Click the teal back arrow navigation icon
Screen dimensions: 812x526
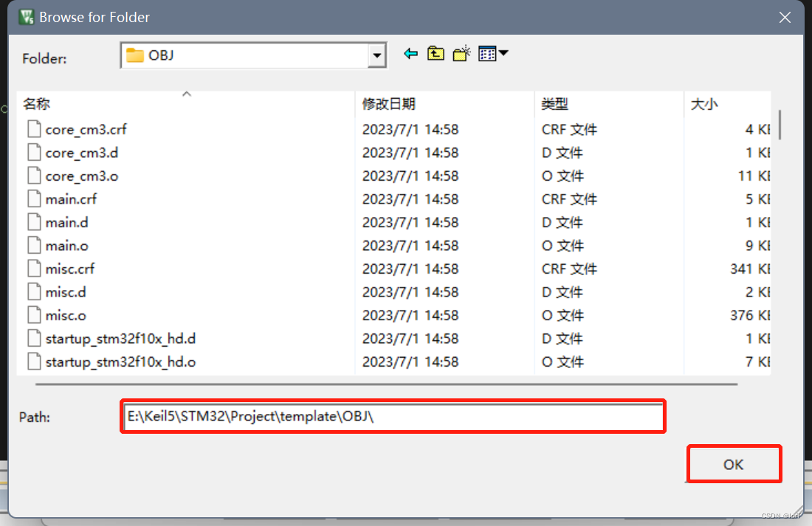(x=411, y=53)
